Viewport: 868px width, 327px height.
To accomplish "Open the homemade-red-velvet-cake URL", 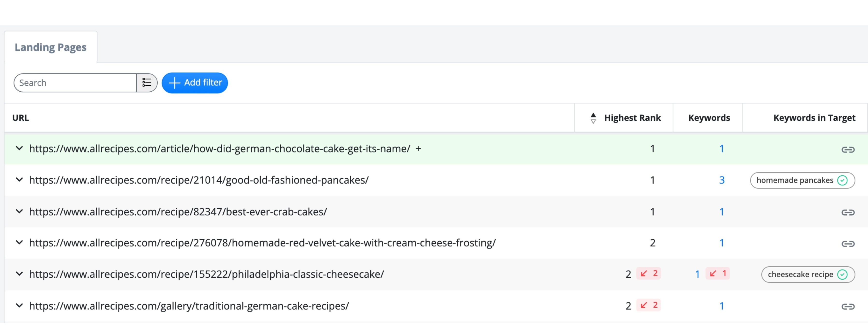I will 262,243.
